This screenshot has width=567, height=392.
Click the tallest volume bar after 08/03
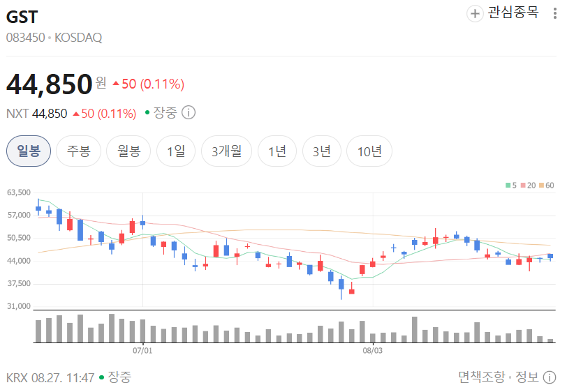[x=414, y=329]
